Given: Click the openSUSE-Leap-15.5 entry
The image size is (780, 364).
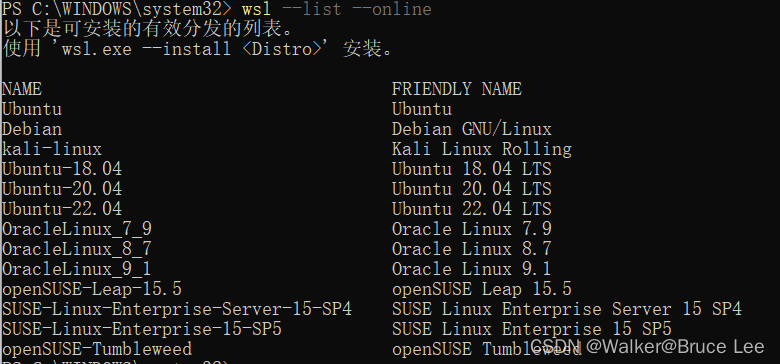Looking at the screenshot, I should pyautogui.click(x=92, y=288).
